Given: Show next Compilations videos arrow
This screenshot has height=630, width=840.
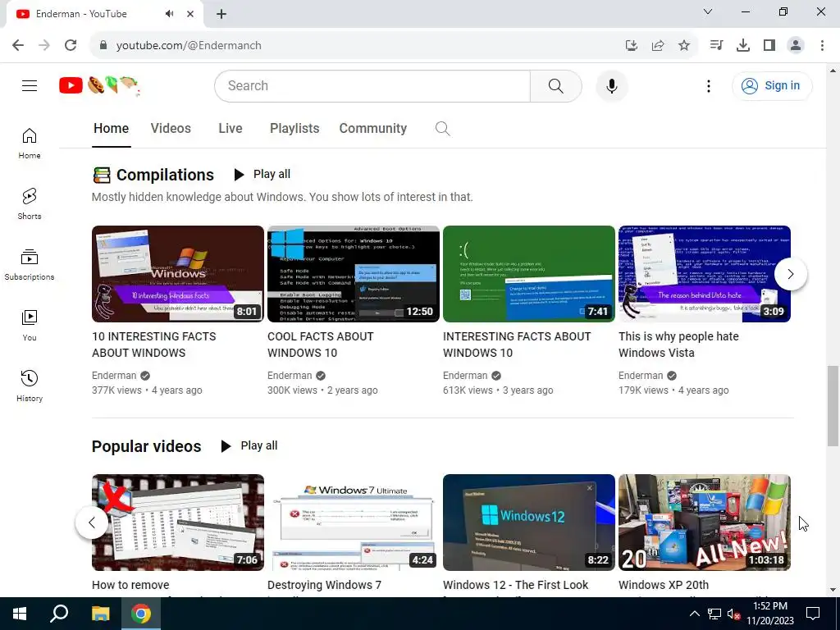Looking at the screenshot, I should (791, 274).
